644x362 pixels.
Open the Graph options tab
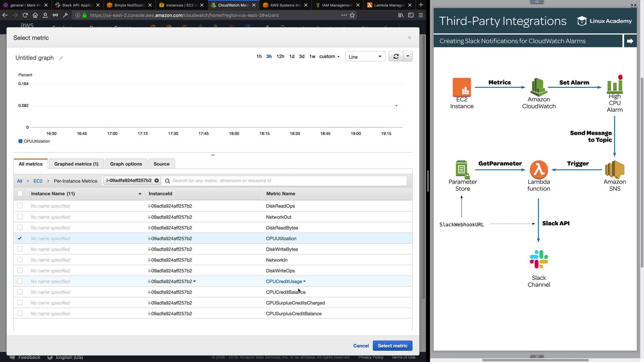(126, 164)
